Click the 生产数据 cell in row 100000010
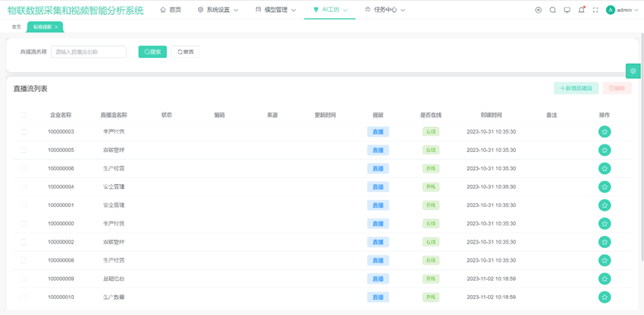The image size is (644, 315). 114,297
